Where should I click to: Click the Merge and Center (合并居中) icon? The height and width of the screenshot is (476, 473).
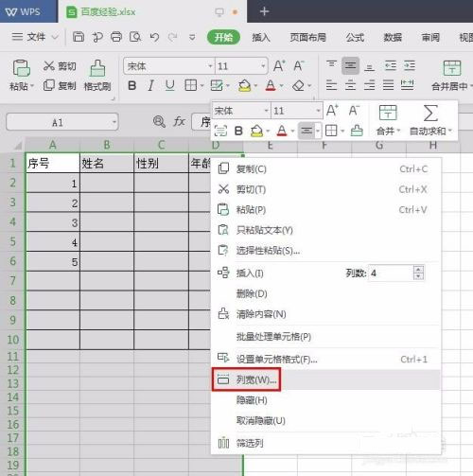[452, 68]
